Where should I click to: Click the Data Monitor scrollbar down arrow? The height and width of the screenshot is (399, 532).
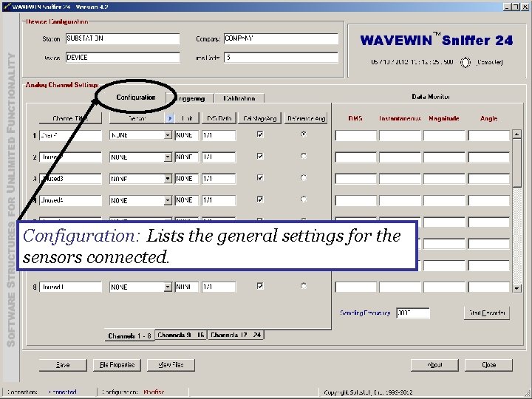coord(516,288)
